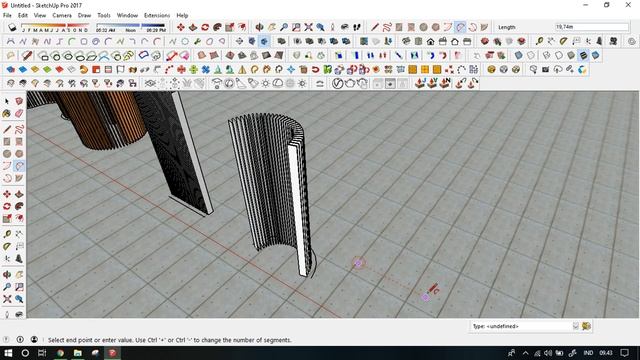Start V-Ray render with teapot icon
Image resolution: width=640 pixels, height=360 pixels.
click(350, 84)
